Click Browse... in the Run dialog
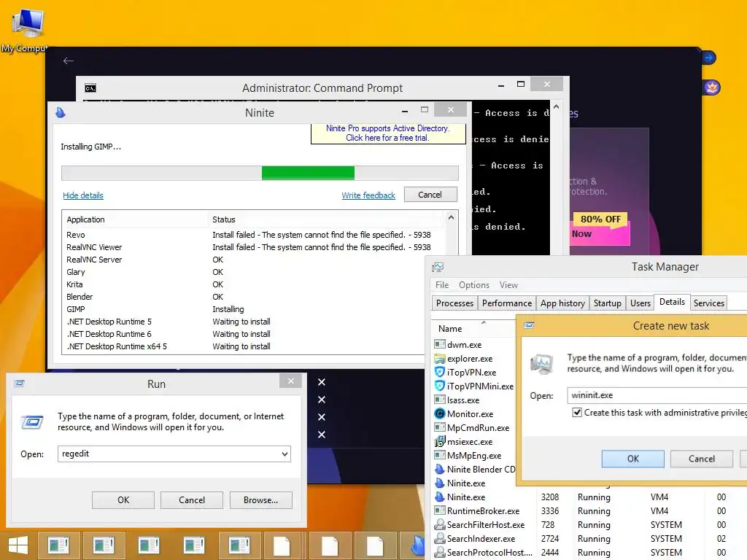Viewport: 747px width, 560px height. [x=260, y=500]
